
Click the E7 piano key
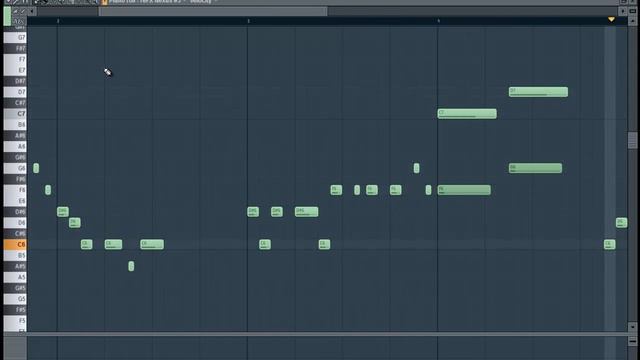coord(15,70)
